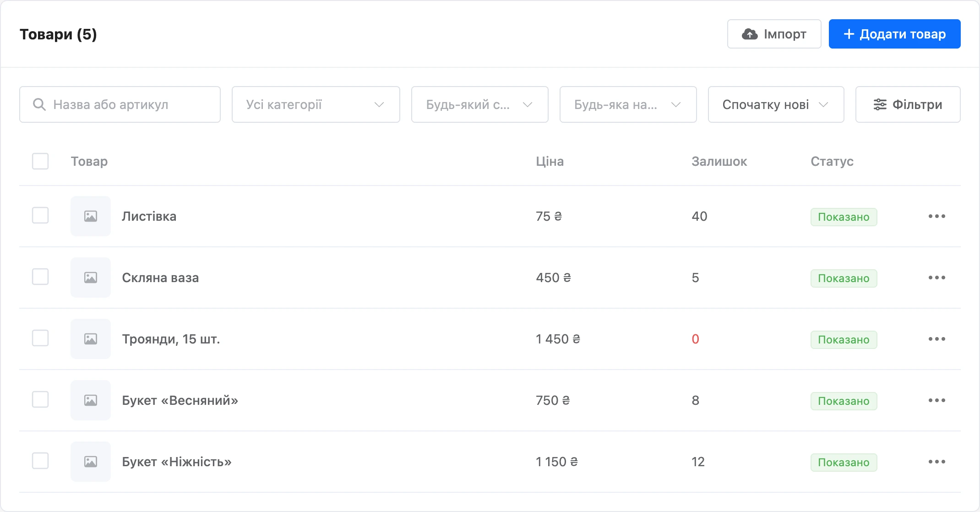Open the Будь-який с... status dropdown
Image resolution: width=980 pixels, height=512 pixels.
pos(479,104)
